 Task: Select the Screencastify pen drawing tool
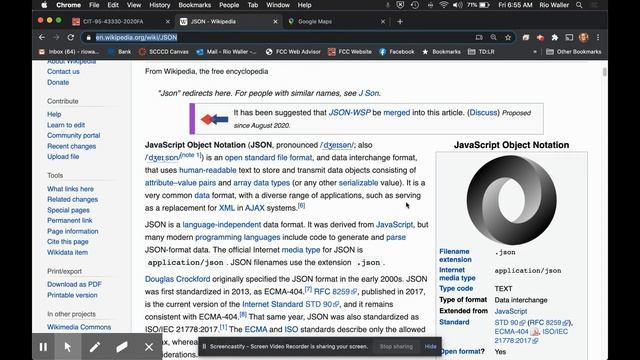[95, 347]
